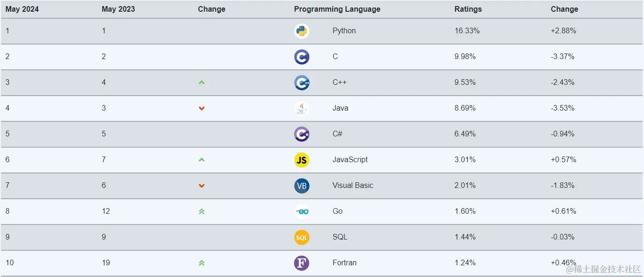Click Python's 16.33% rating cell
The image size is (644, 277).
(x=467, y=30)
